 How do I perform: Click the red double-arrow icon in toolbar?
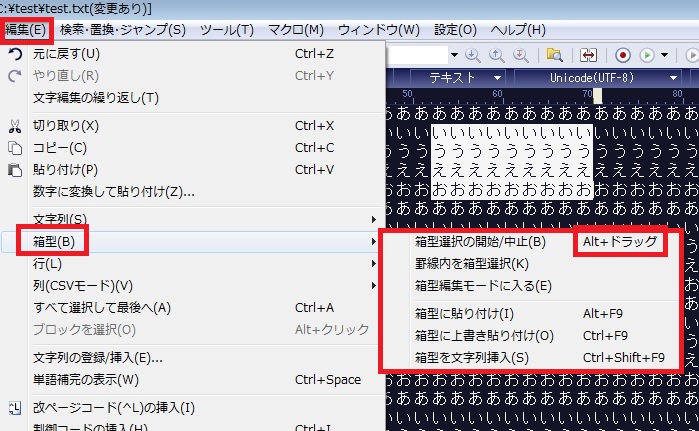coord(589,55)
